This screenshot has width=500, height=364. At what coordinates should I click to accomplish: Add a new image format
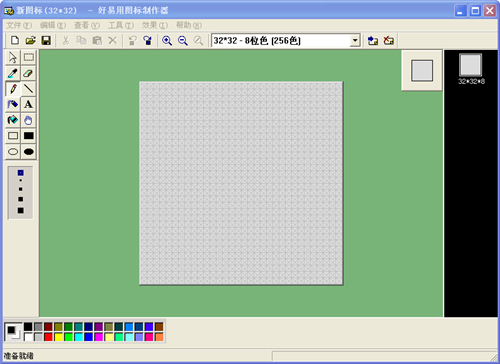tap(373, 41)
